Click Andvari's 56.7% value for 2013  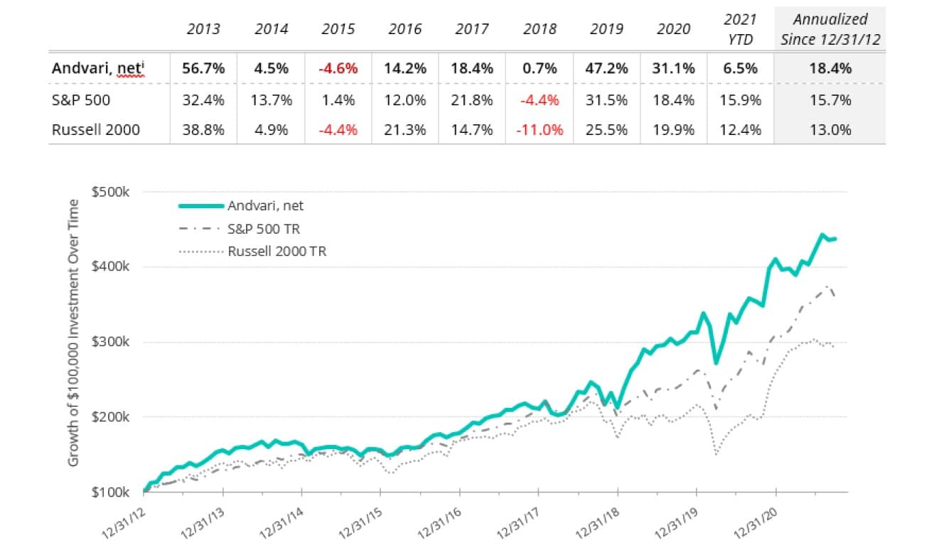[203, 69]
